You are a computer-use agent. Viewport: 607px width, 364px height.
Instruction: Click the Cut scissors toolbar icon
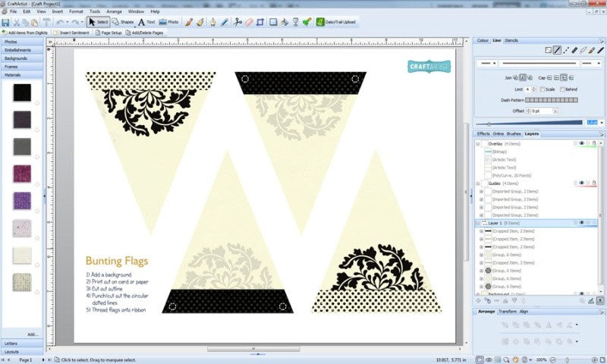16,23
